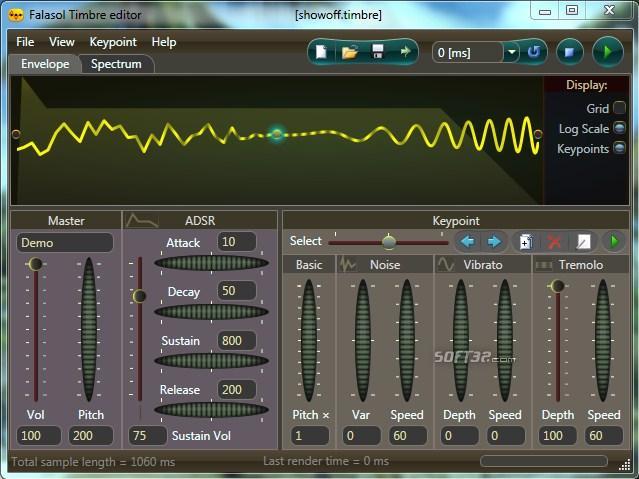The width and height of the screenshot is (639, 479).
Task: Click the "Total sample length = 1060 ms" status text
Action: tap(93, 462)
